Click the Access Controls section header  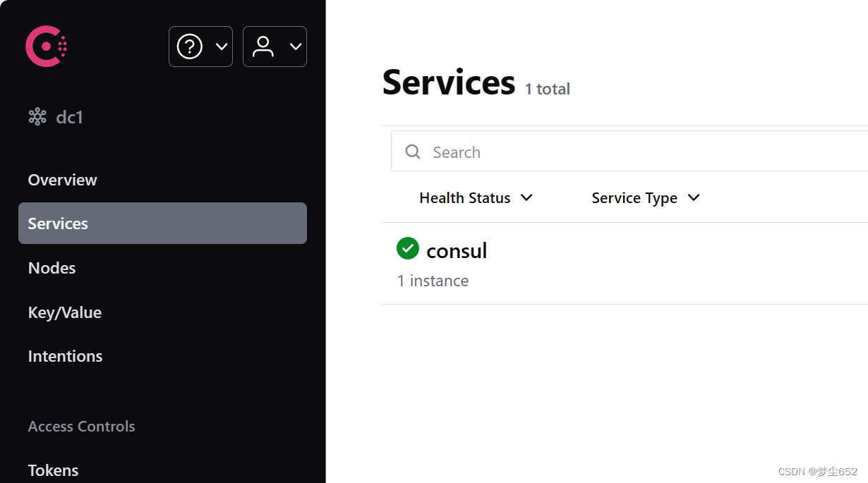click(x=81, y=426)
